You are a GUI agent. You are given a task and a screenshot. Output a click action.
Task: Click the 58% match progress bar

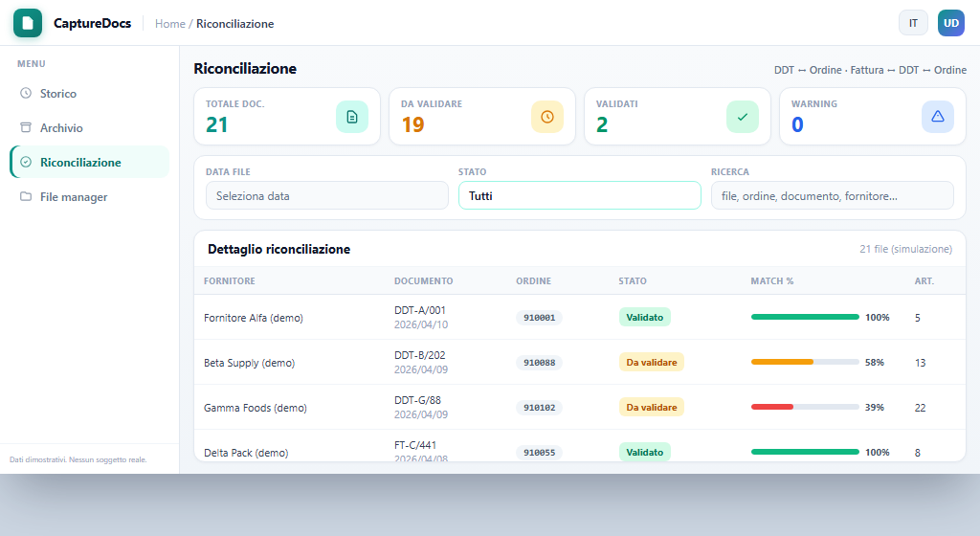804,363
